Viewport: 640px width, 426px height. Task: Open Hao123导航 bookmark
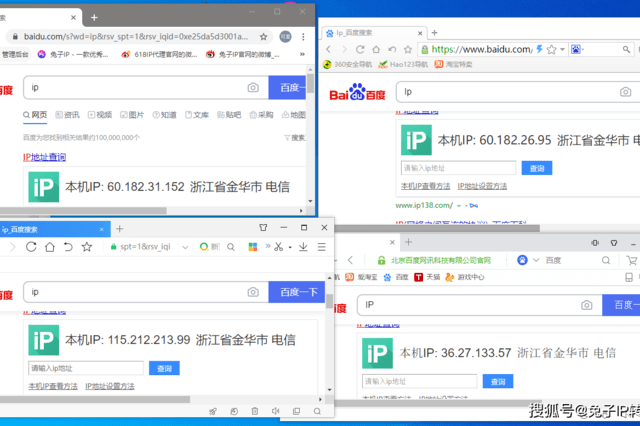pos(403,64)
